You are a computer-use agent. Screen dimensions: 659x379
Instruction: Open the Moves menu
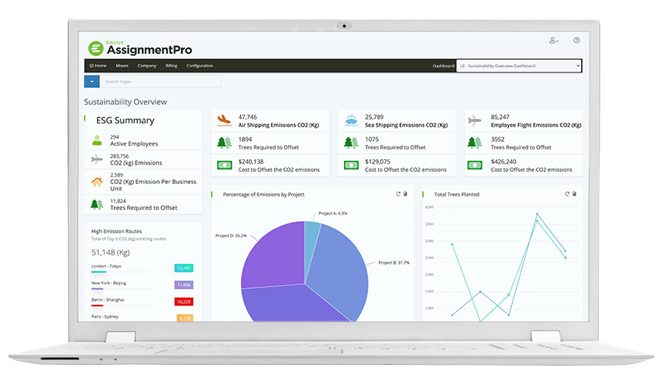[x=122, y=66]
